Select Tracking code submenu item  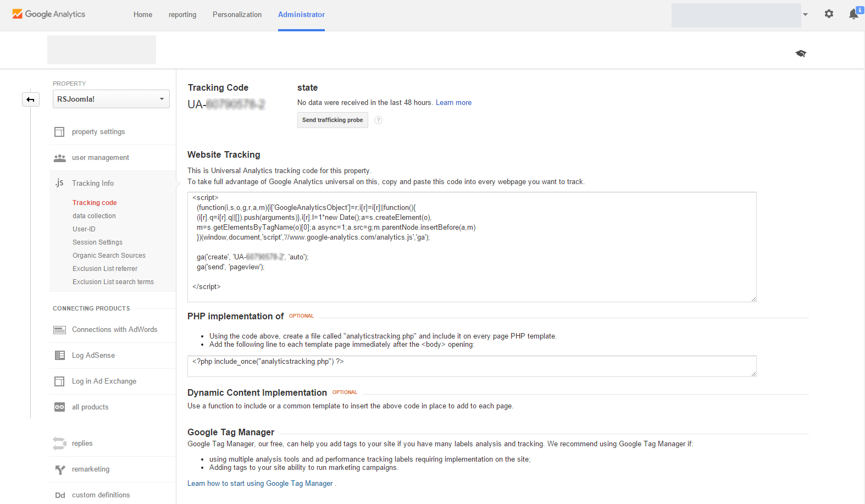click(95, 203)
